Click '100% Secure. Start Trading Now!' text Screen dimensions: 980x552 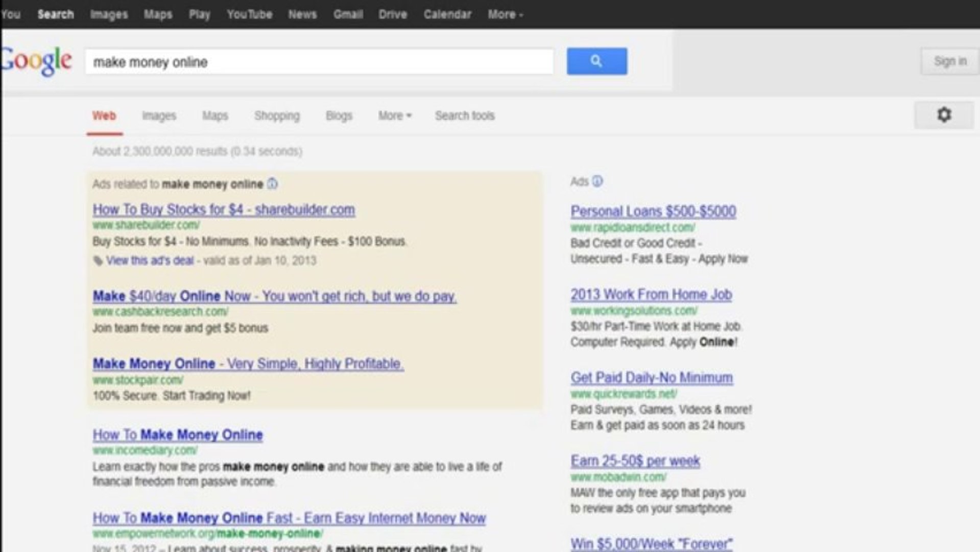click(172, 396)
